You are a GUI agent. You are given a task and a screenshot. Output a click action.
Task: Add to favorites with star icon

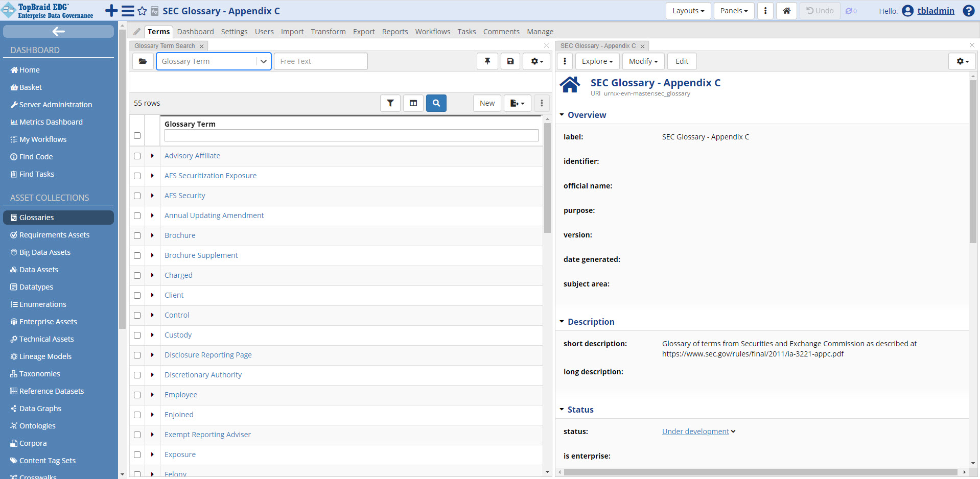(142, 11)
